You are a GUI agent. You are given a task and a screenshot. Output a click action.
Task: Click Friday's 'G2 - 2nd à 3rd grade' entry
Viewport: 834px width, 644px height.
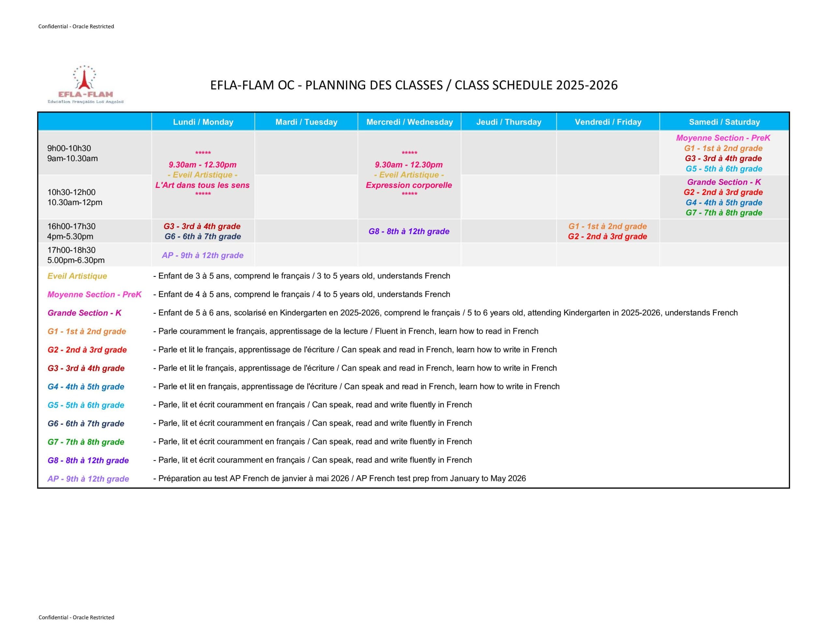[x=608, y=236]
